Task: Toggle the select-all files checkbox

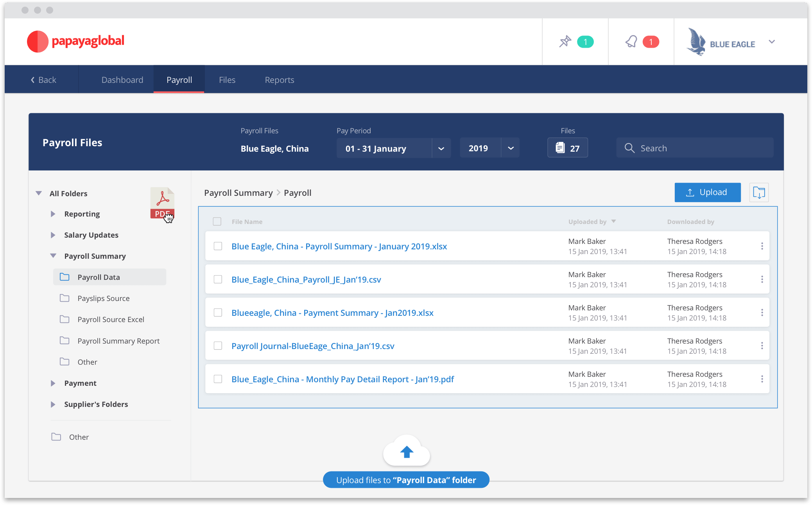Action: [217, 222]
